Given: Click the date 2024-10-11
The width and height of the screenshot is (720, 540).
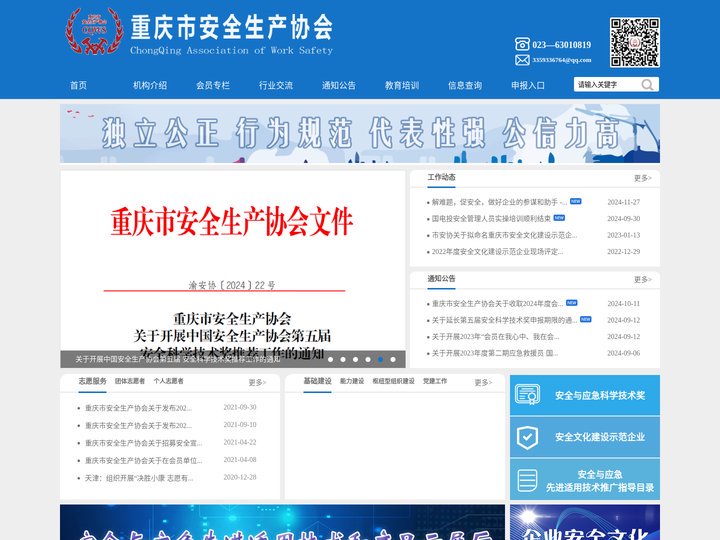Looking at the screenshot, I should (x=624, y=304).
